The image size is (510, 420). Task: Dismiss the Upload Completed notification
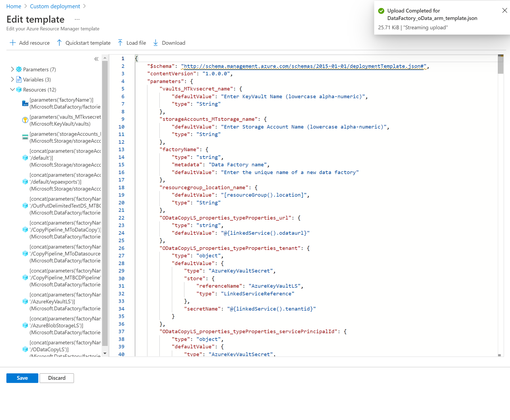click(x=504, y=10)
